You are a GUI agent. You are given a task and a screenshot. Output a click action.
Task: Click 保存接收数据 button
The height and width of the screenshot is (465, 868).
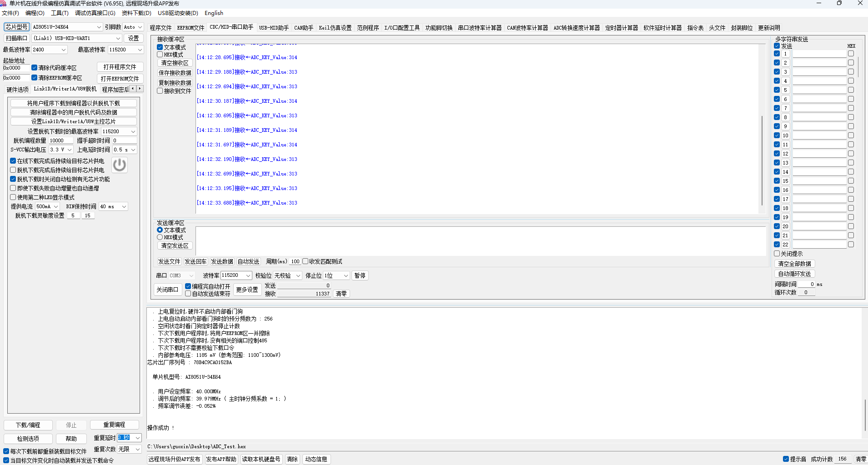click(175, 73)
